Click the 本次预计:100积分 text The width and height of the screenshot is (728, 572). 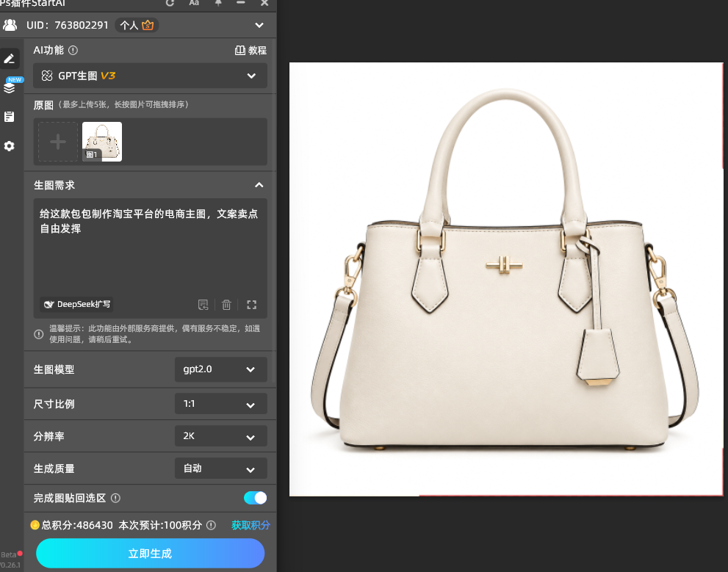160,525
